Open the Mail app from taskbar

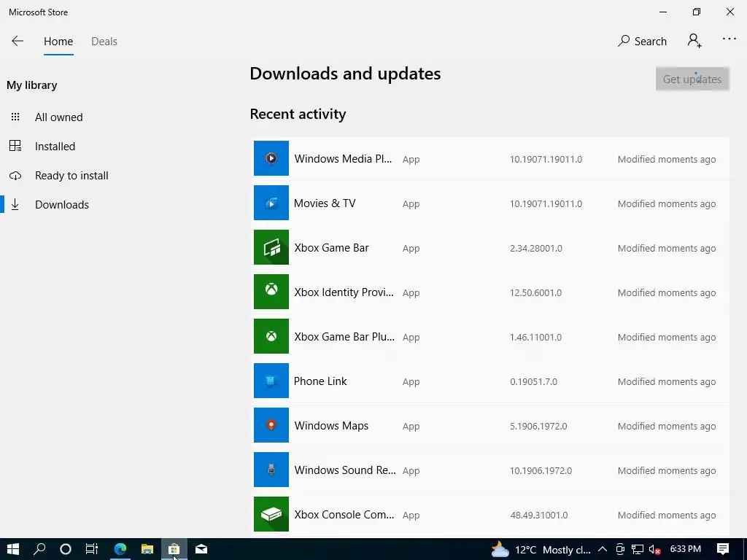201,549
